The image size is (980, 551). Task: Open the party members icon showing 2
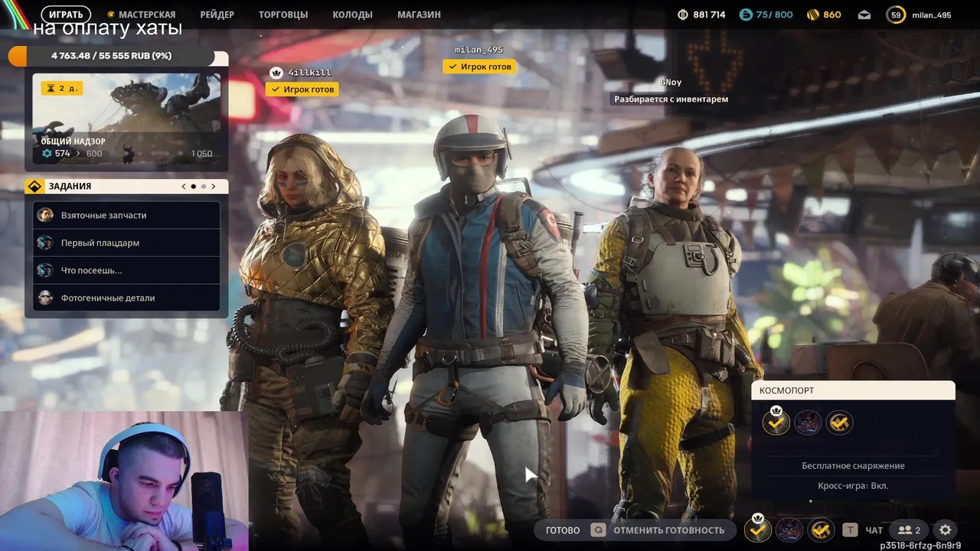[909, 530]
